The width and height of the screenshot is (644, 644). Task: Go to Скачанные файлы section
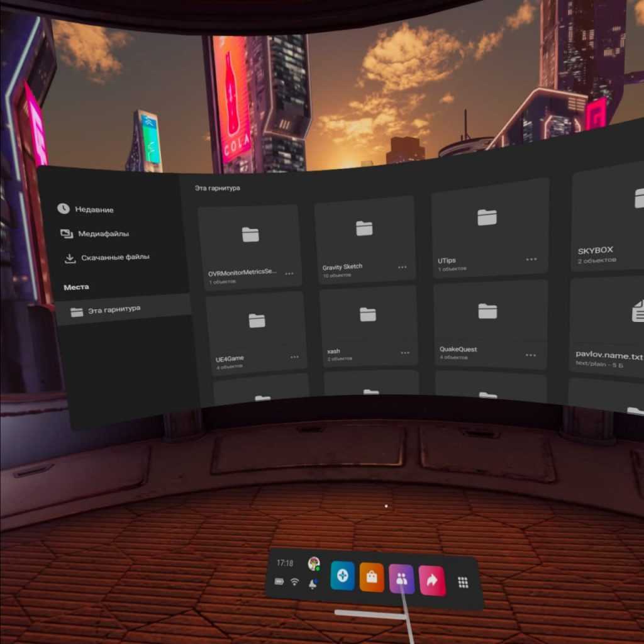click(114, 257)
